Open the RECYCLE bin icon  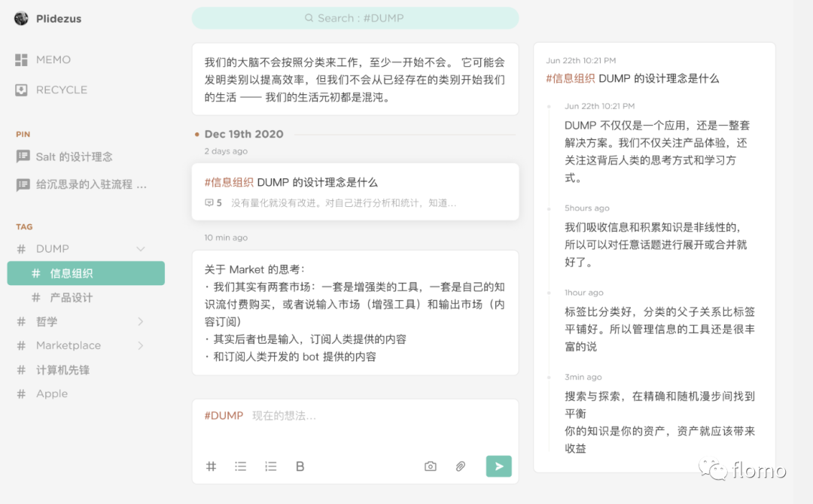click(x=21, y=90)
